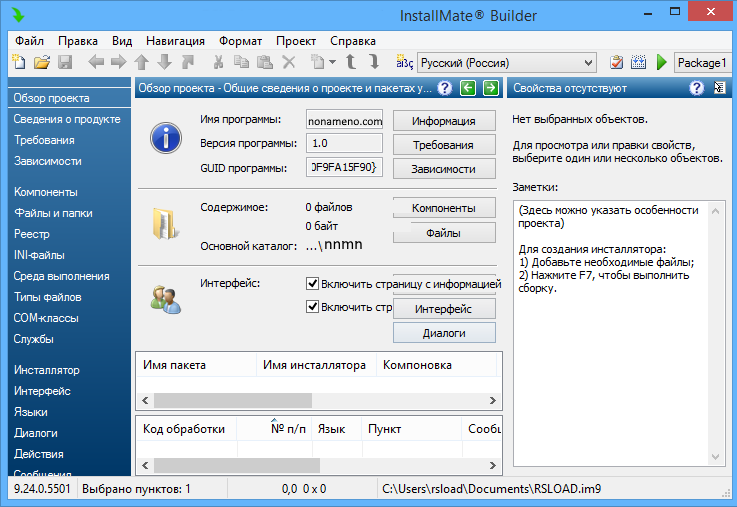The height and width of the screenshot is (507, 737).
Task: Click the build settings icon beside run arrow
Action: (639, 62)
